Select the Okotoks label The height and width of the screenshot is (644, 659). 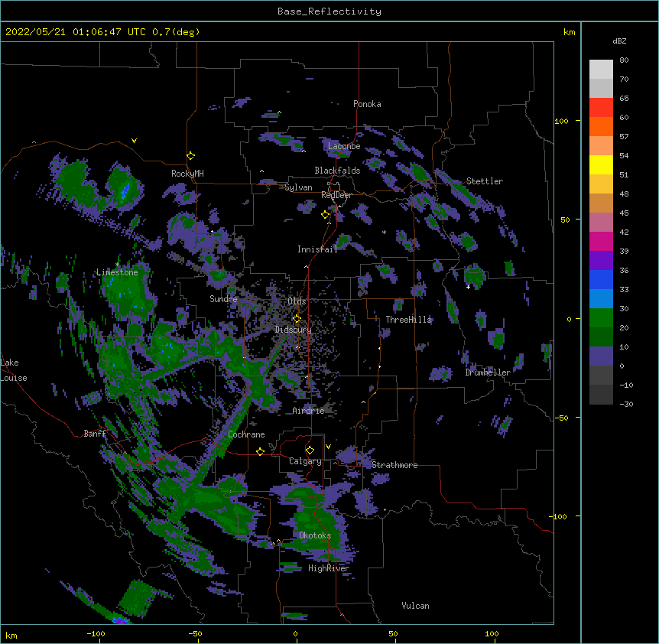(x=315, y=535)
